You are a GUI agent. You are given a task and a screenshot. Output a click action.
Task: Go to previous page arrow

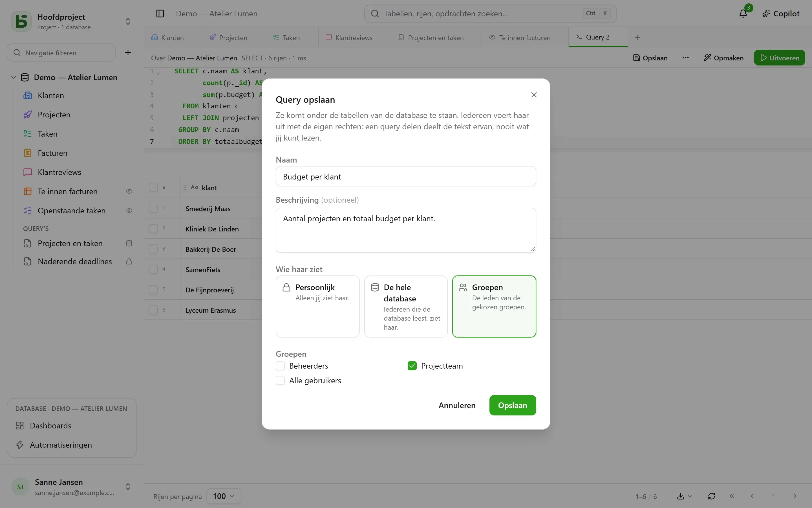click(752, 496)
